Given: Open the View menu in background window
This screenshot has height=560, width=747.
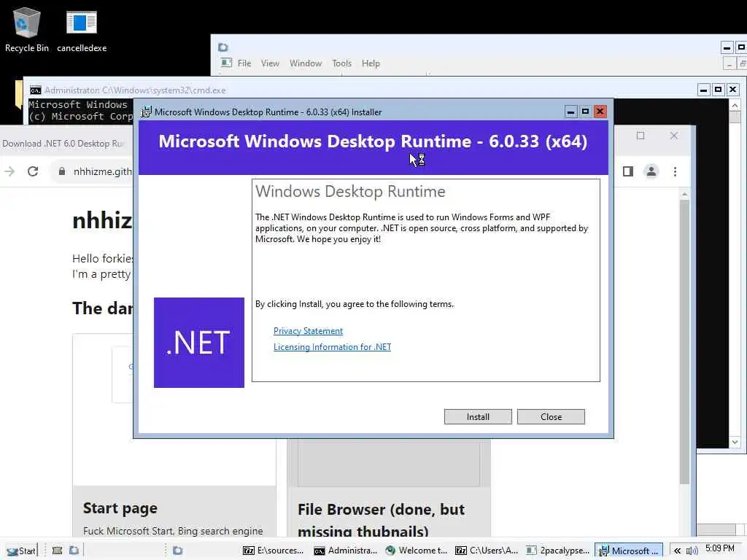Looking at the screenshot, I should 270,63.
